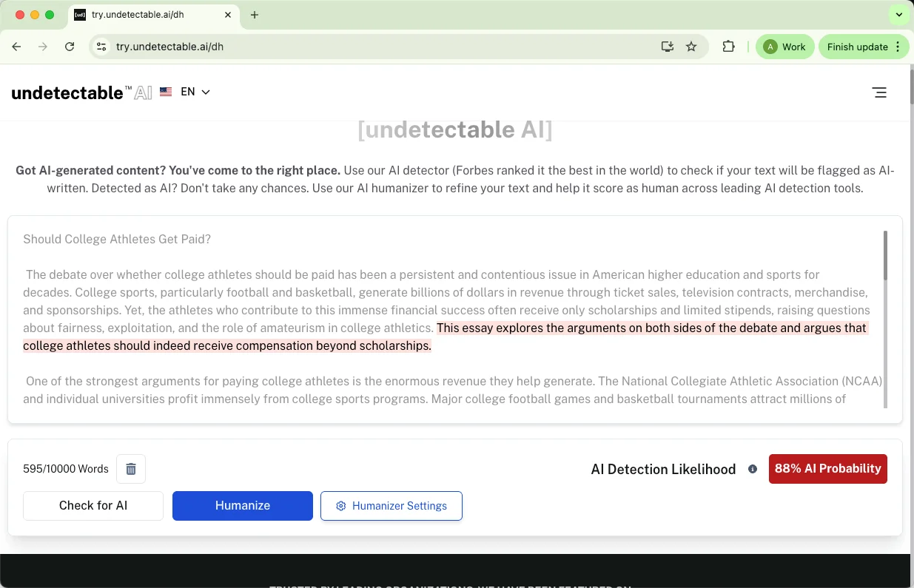914x588 pixels.
Task: Open the browser extensions puzzle icon
Action: (728, 46)
